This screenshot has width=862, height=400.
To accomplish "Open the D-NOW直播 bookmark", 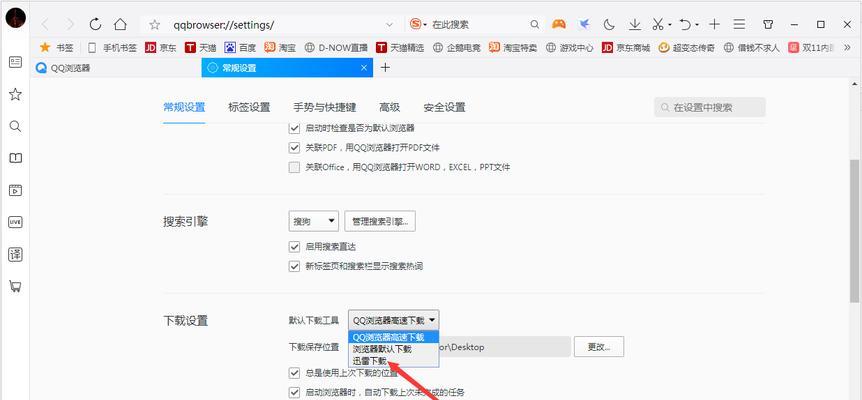I will (336, 48).
